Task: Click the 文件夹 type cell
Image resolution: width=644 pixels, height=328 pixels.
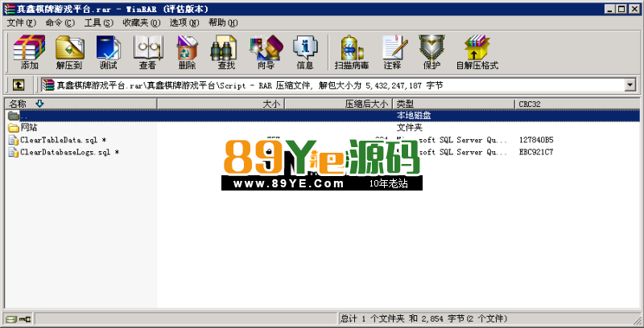Action: [409, 128]
